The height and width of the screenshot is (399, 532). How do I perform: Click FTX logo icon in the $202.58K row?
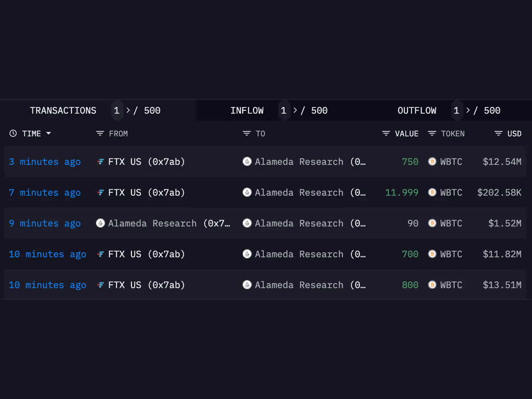(100, 192)
